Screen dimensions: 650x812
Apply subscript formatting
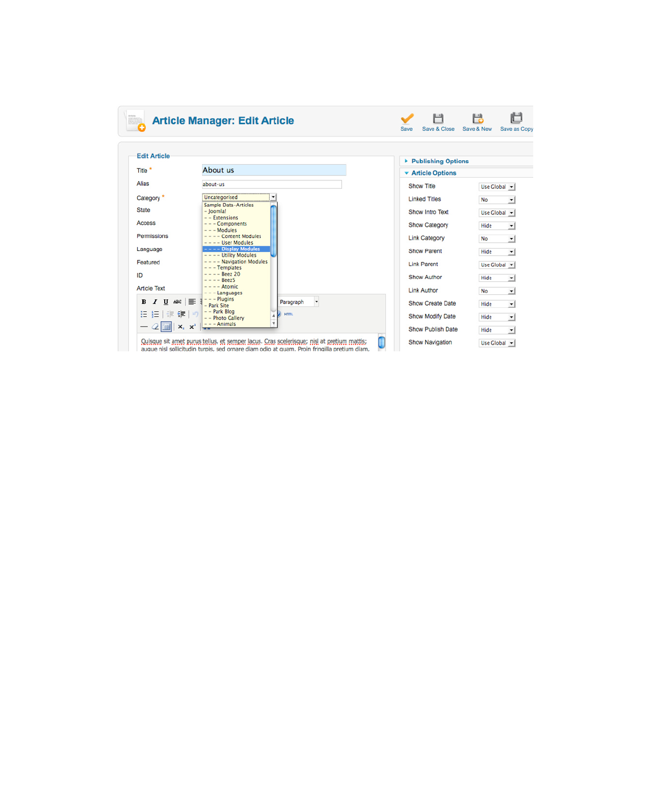click(181, 327)
